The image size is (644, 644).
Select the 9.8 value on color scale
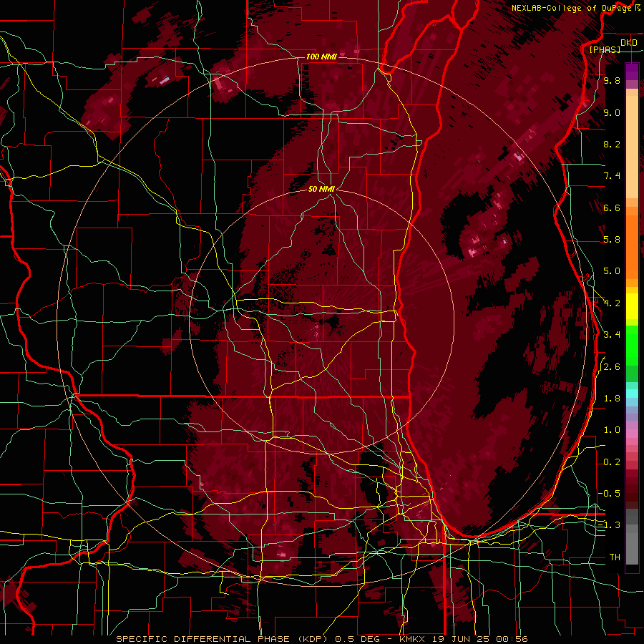(612, 81)
